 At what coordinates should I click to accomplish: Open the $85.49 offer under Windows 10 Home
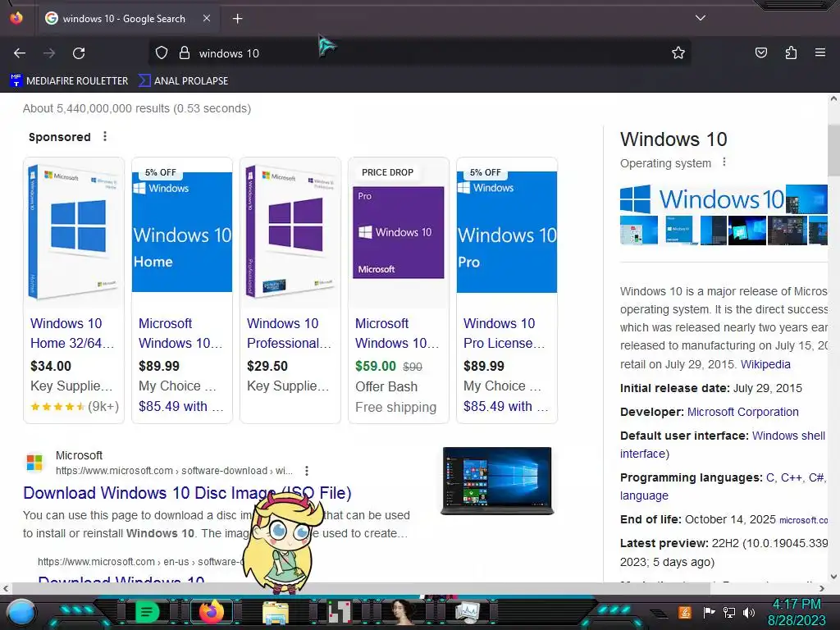click(x=180, y=406)
